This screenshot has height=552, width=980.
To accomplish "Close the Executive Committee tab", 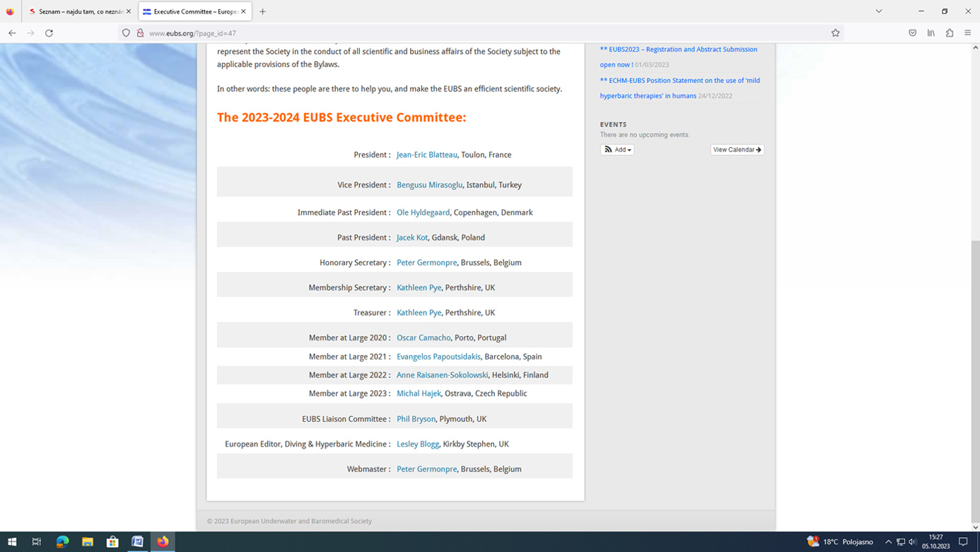I will coord(243,11).
